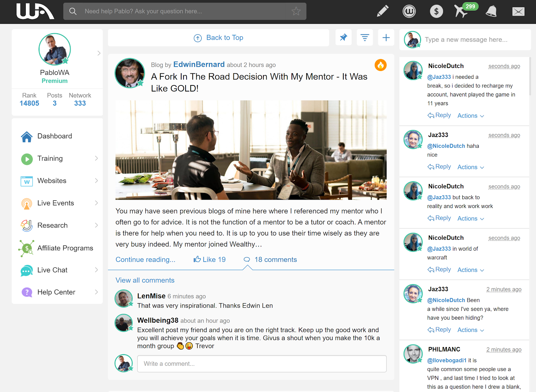Expand the Training menu chevron
The height and width of the screenshot is (392, 536).
click(96, 158)
